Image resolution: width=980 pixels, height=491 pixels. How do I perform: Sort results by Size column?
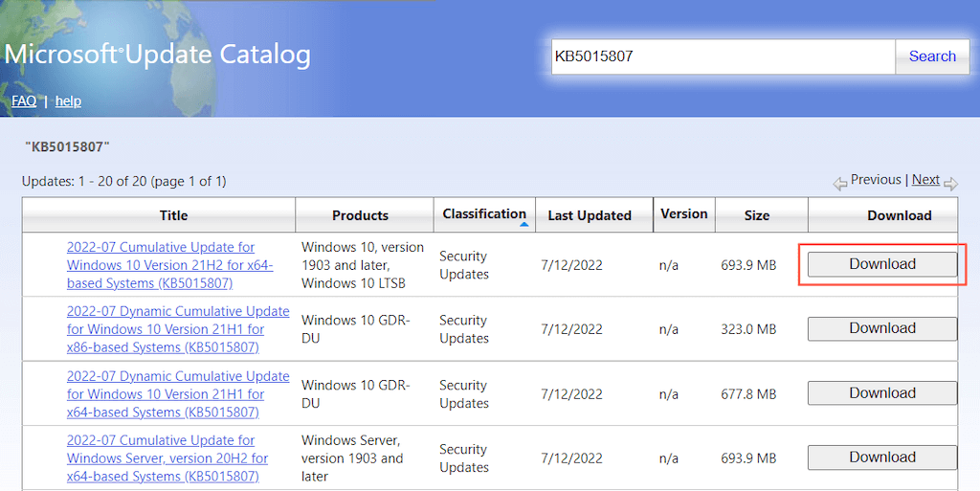756,215
